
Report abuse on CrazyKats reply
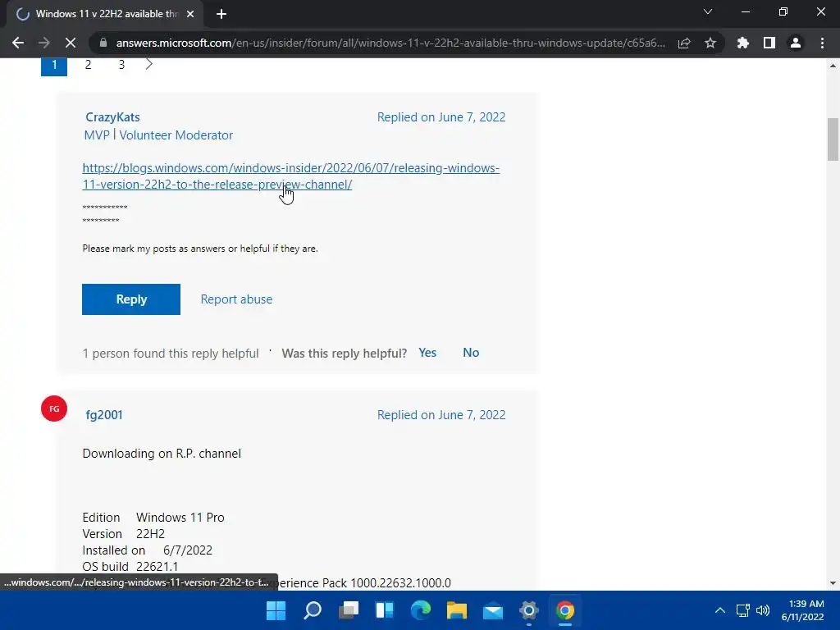[236, 299]
